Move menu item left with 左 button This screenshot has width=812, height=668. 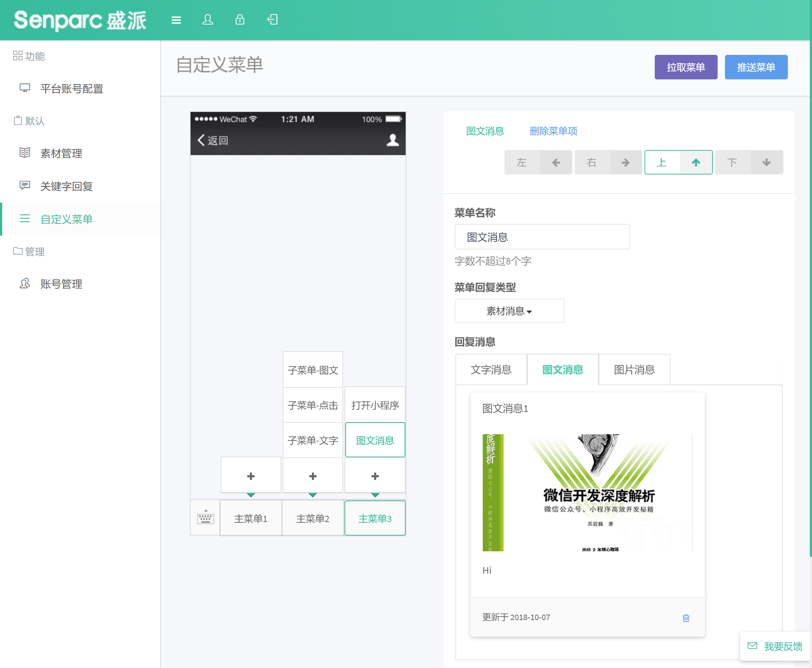pyautogui.click(x=538, y=162)
